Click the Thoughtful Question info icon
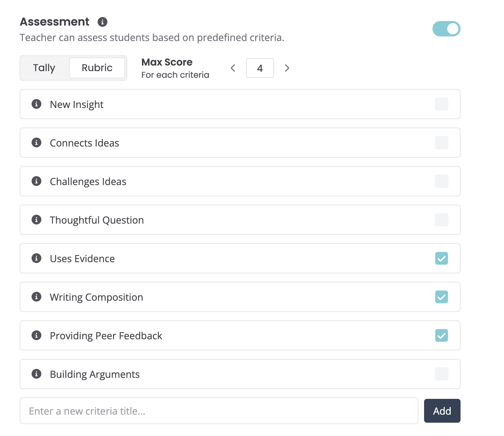The image size is (504, 436). point(36,220)
